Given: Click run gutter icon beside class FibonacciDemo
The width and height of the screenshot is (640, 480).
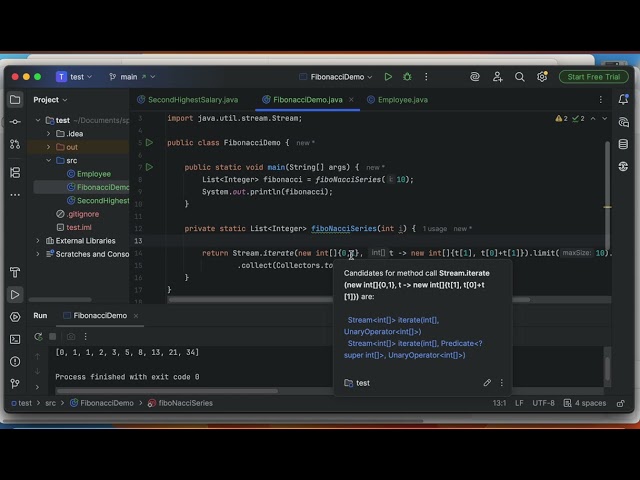Looking at the screenshot, I should pos(149,142).
